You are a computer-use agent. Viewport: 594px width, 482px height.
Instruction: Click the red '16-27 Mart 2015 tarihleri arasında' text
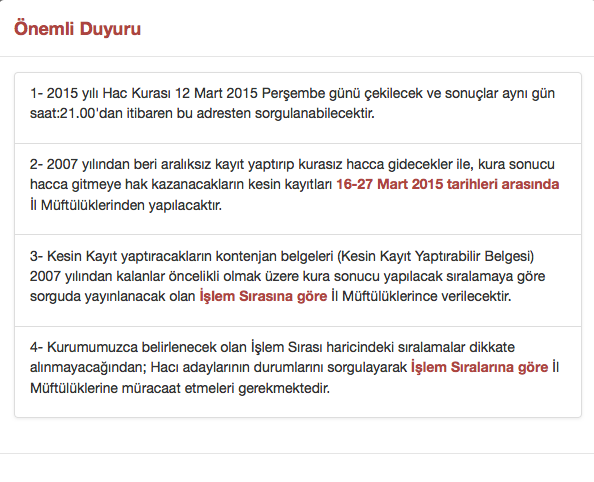tap(448, 184)
